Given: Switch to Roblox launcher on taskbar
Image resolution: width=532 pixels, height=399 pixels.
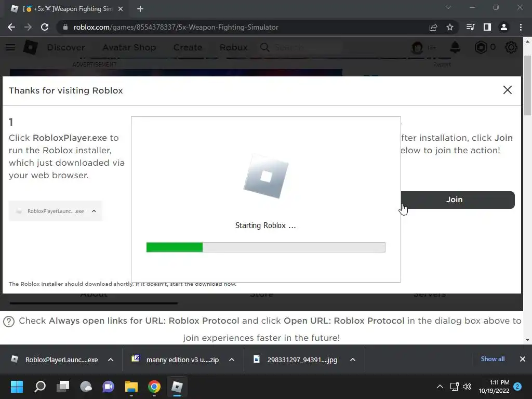Looking at the screenshot, I should [177, 387].
